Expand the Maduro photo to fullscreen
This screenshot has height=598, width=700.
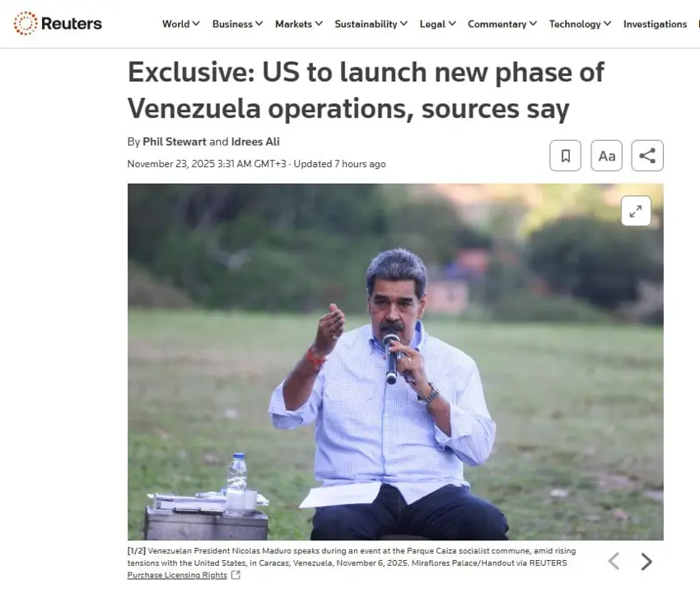636,211
